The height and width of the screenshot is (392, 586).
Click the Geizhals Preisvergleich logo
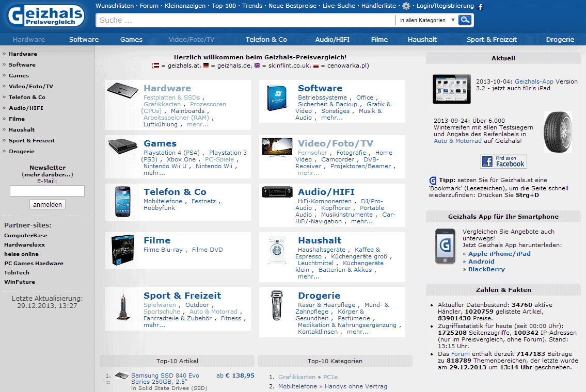click(46, 16)
